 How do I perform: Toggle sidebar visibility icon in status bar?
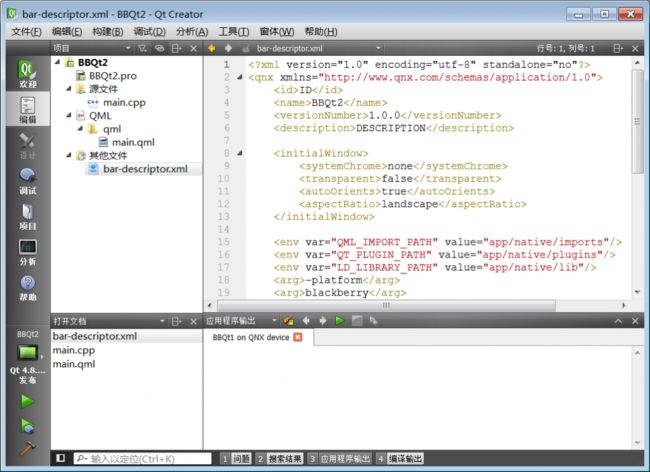coord(61,458)
